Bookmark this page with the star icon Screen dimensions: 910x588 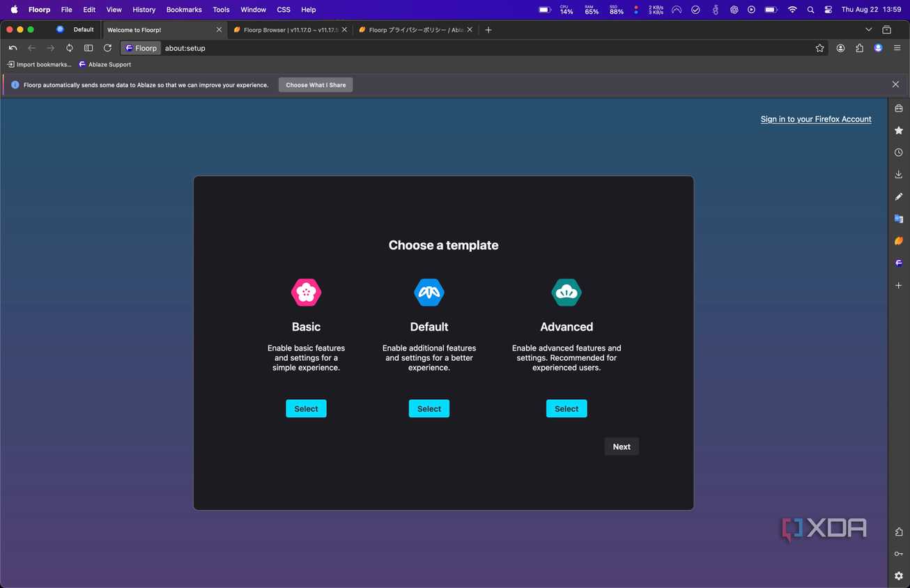tap(820, 48)
